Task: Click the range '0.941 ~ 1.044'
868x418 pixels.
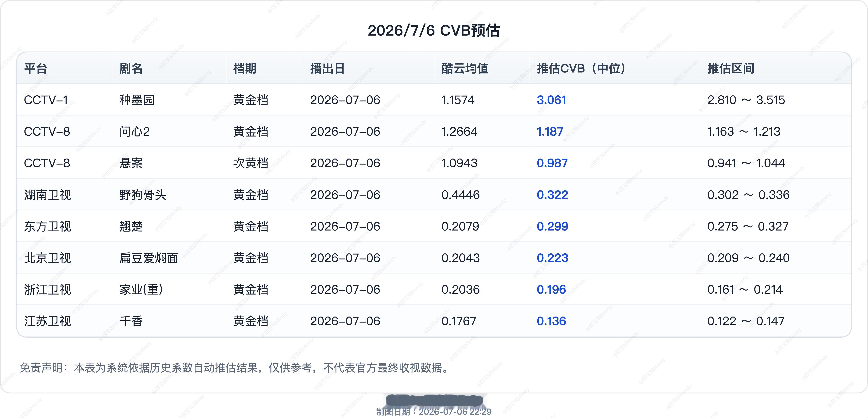Action: pos(746,163)
